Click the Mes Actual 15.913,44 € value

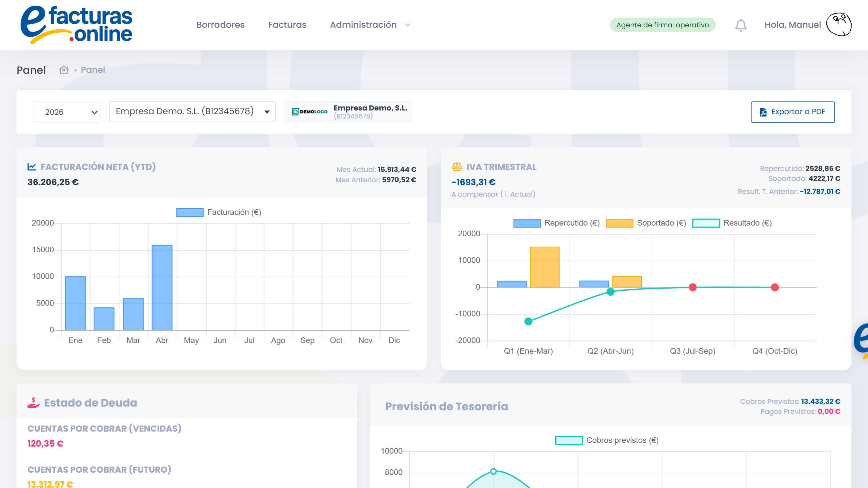(397, 170)
